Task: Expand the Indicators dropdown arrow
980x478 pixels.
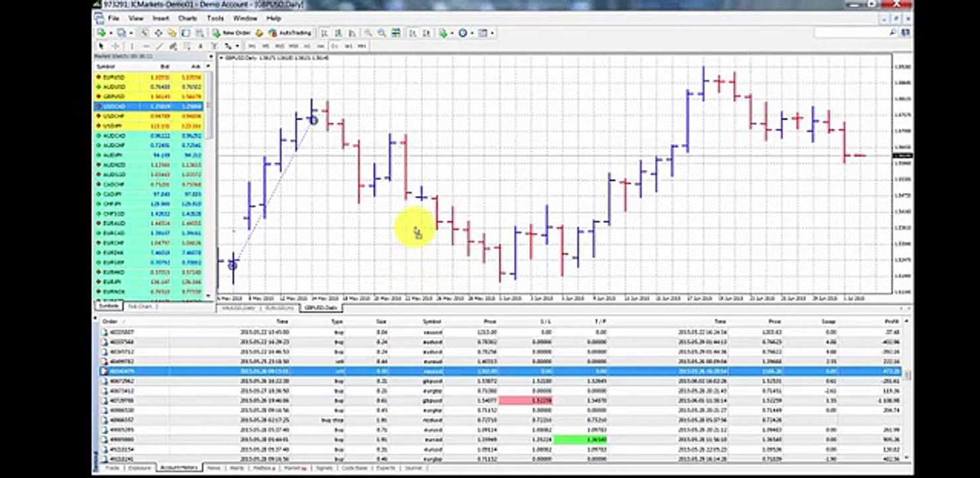Action: [451, 33]
